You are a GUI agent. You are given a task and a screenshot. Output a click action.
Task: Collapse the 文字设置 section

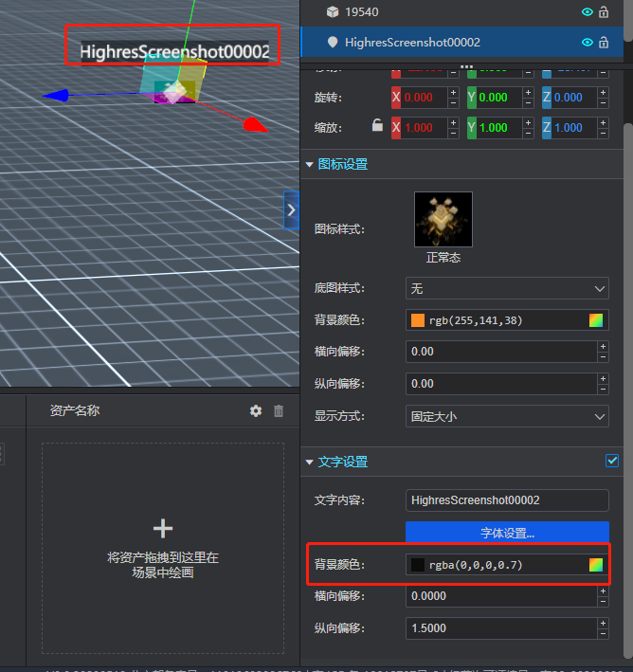(310, 462)
